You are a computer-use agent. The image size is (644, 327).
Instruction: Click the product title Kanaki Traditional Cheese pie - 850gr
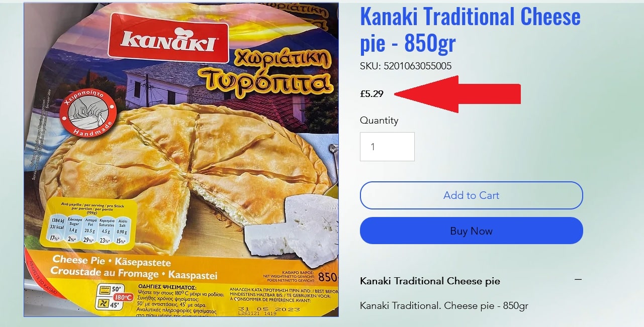(470, 30)
